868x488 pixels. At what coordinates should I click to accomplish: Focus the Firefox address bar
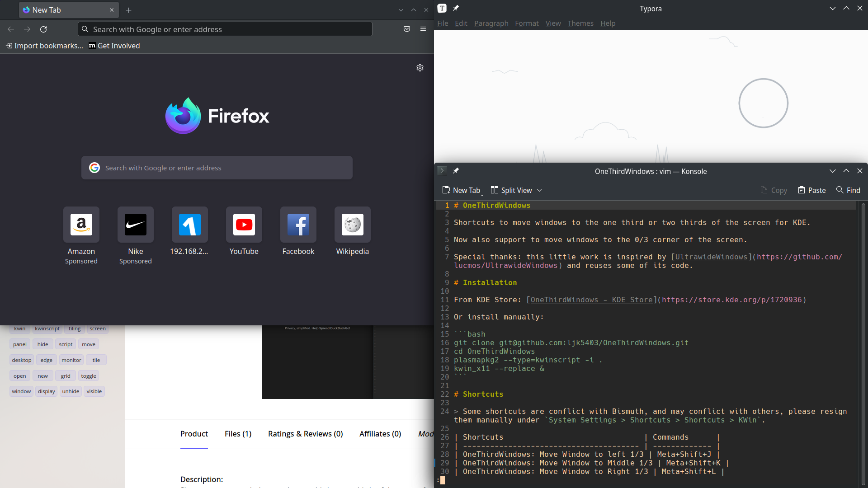[x=225, y=29]
